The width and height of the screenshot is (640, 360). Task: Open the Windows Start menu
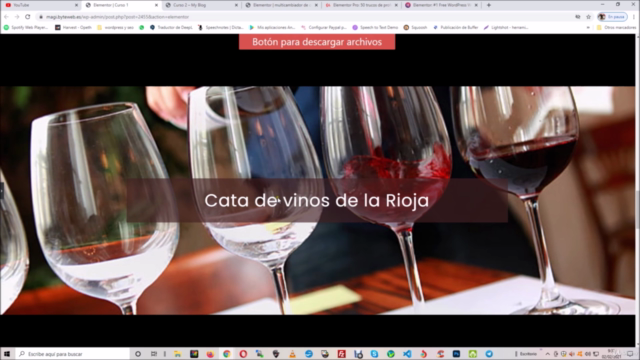[7, 354]
